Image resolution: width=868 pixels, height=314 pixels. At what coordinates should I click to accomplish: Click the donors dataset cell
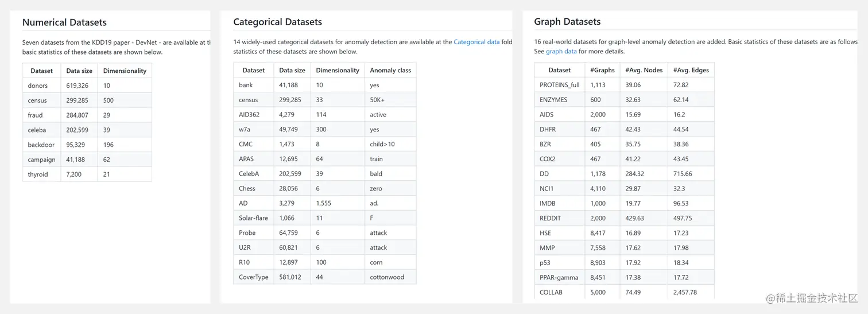point(38,86)
